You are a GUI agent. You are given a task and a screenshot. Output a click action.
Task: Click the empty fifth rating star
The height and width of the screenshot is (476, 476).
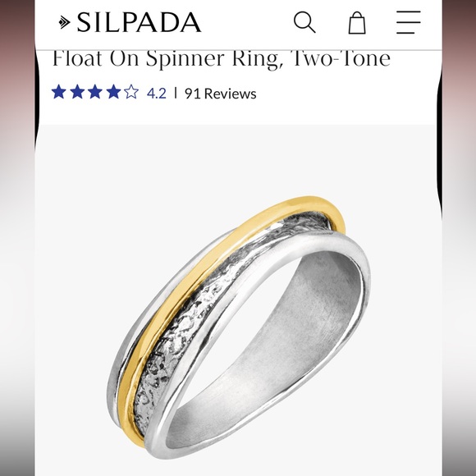[x=131, y=92]
